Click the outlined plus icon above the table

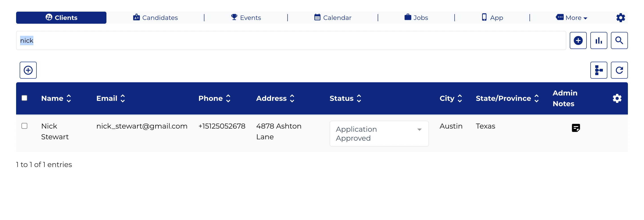pos(28,70)
